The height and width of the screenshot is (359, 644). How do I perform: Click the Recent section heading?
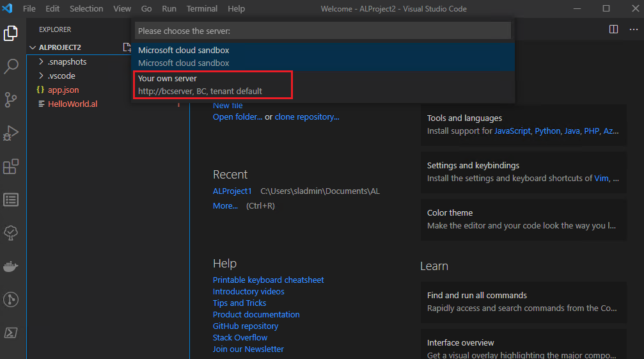coord(230,175)
